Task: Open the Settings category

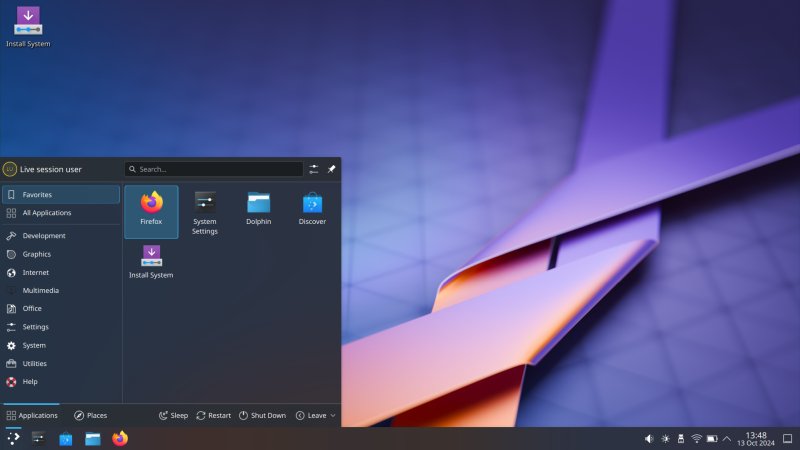Action: pos(61,327)
